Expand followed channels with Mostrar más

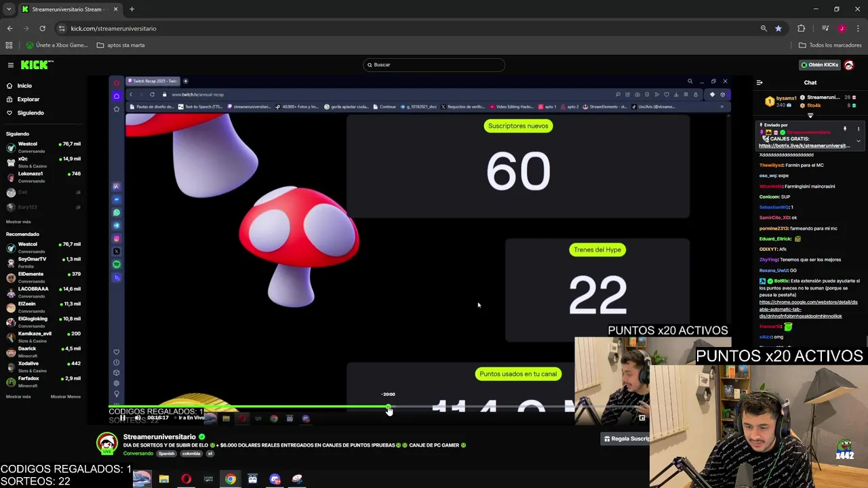point(18,222)
